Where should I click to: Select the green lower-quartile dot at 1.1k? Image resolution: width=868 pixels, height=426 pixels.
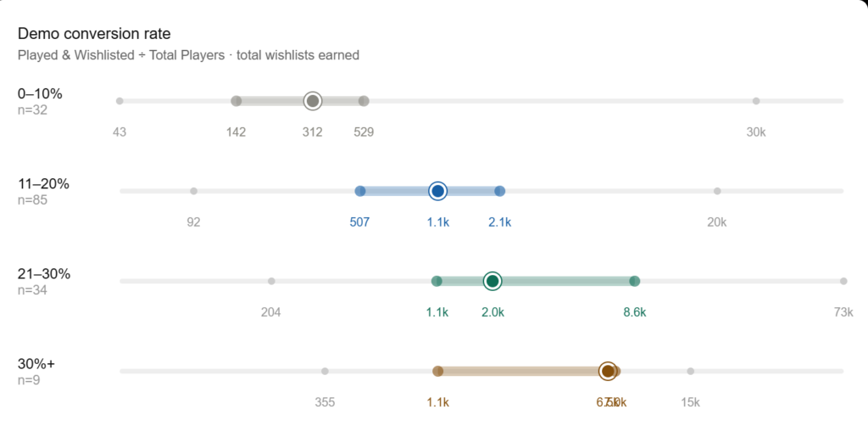(437, 281)
